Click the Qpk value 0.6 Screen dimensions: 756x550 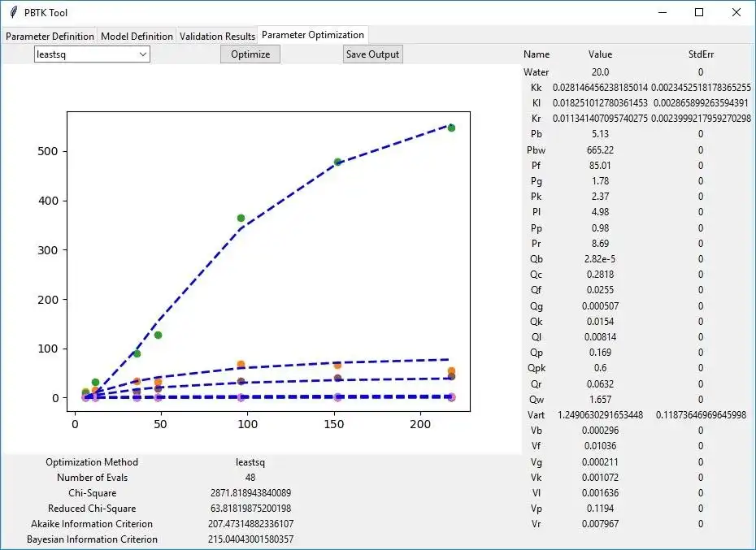(x=600, y=368)
